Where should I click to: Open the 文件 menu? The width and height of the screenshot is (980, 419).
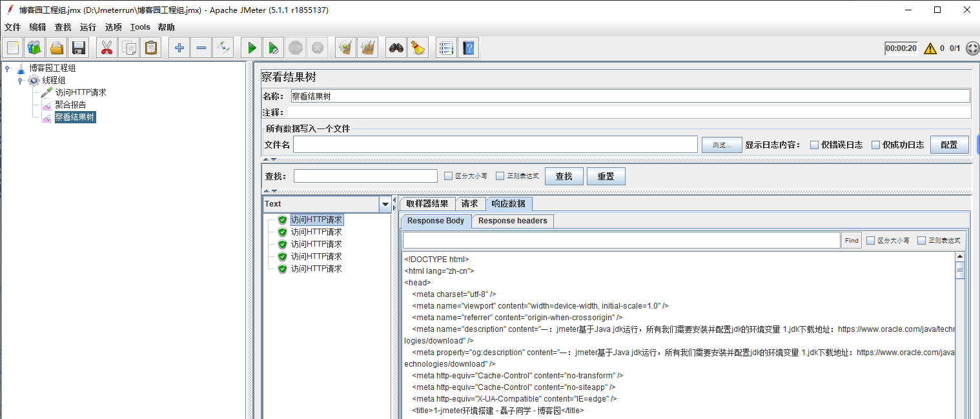[x=13, y=27]
